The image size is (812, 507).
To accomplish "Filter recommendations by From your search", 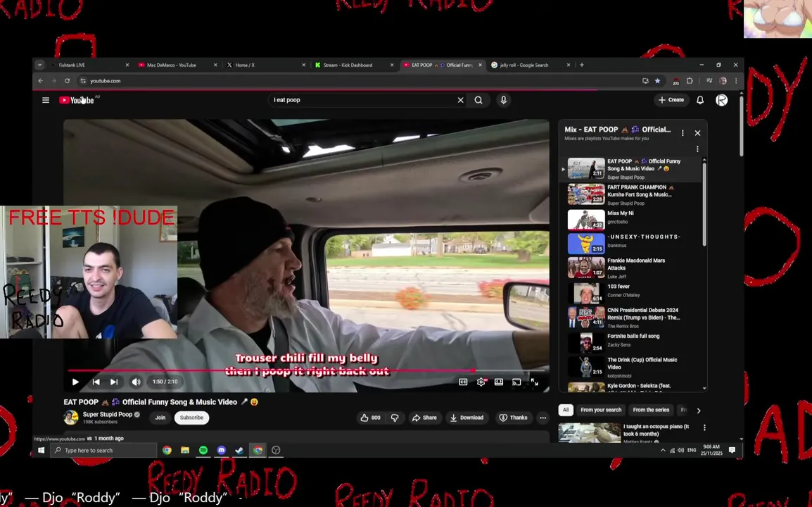I will tap(601, 410).
